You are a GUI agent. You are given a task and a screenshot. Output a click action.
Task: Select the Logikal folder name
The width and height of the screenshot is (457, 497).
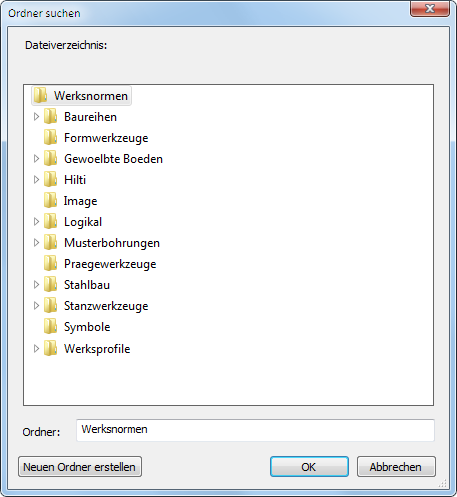point(83,222)
